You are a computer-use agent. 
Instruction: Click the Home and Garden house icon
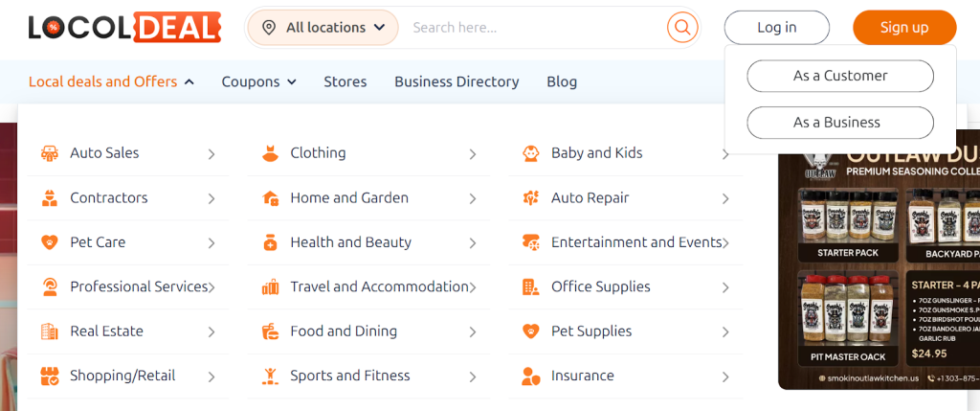(270, 197)
